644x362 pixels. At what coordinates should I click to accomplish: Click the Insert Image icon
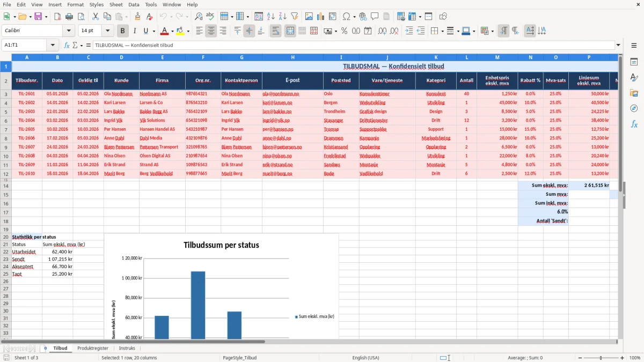pyautogui.click(x=309, y=17)
